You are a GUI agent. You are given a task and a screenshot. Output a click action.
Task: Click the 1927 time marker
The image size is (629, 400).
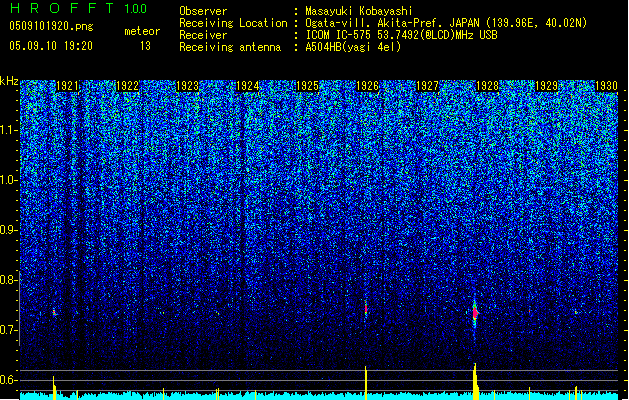pos(428,86)
